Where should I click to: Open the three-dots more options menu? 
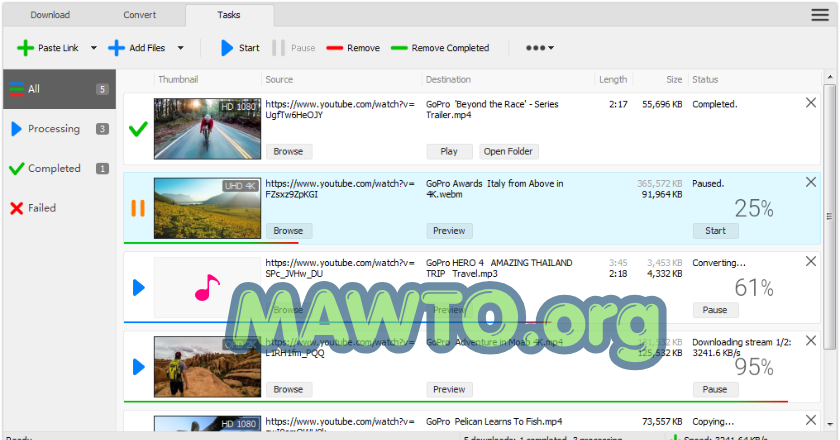[539, 48]
